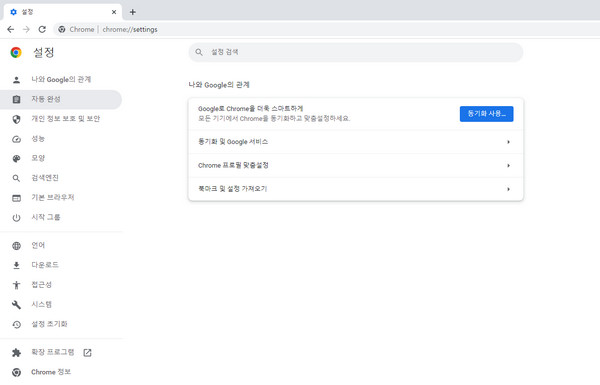The height and width of the screenshot is (385, 600).
Task: Click the person icon for 나와 Google의 관계
Action: (16, 80)
